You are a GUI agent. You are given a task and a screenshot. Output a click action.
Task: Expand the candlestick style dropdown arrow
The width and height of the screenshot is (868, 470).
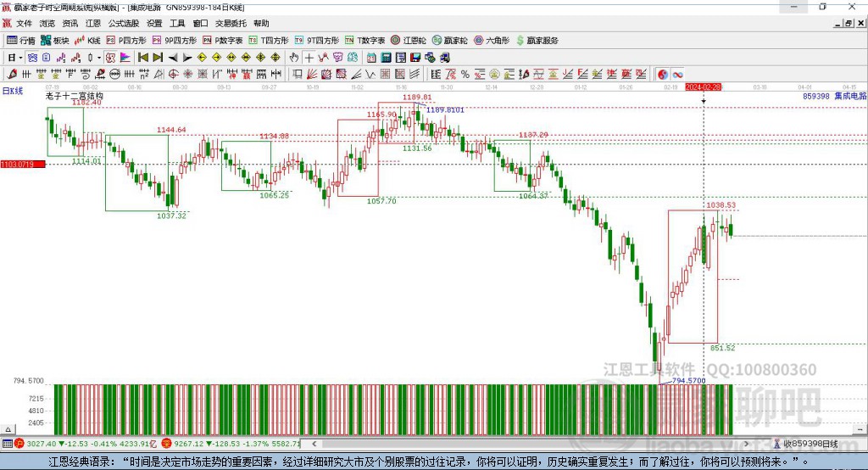pos(99,58)
